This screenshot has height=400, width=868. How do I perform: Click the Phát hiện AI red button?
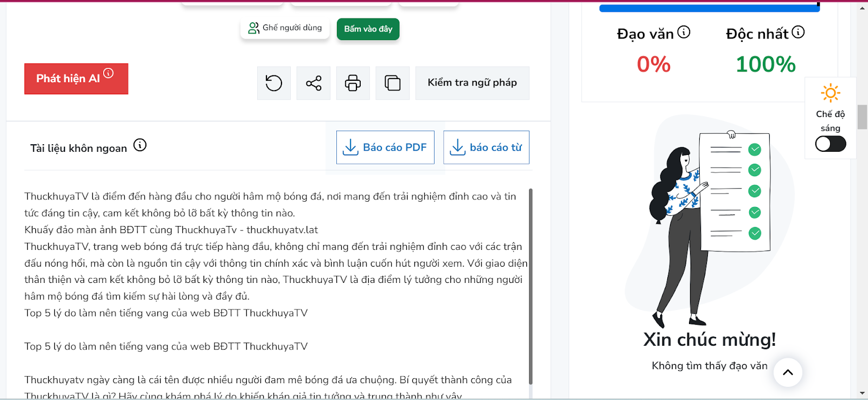[x=76, y=79]
